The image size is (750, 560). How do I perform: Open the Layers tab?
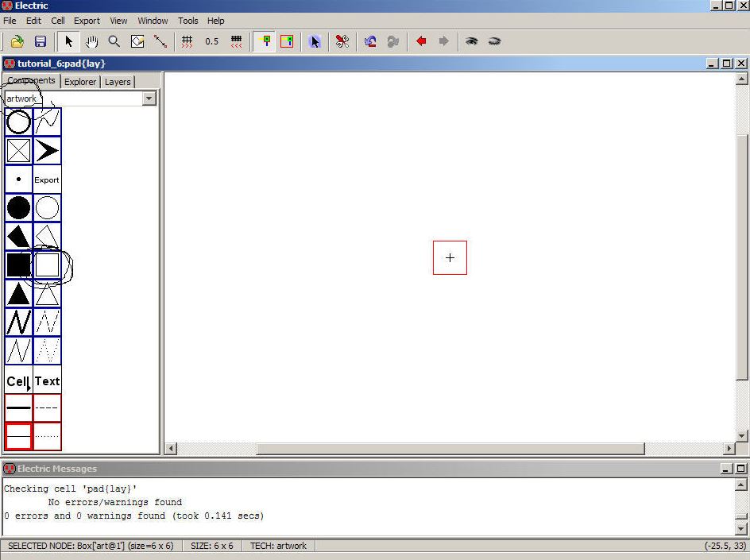tap(118, 82)
